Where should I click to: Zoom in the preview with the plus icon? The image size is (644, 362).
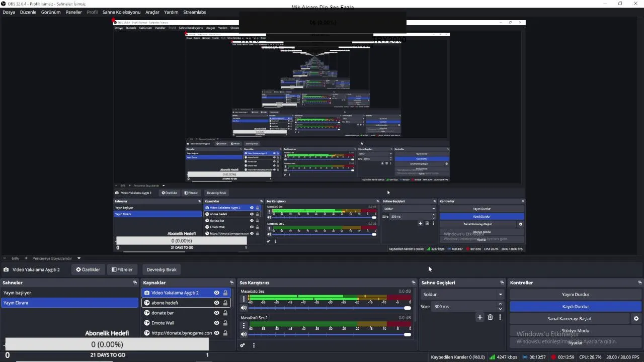27,258
